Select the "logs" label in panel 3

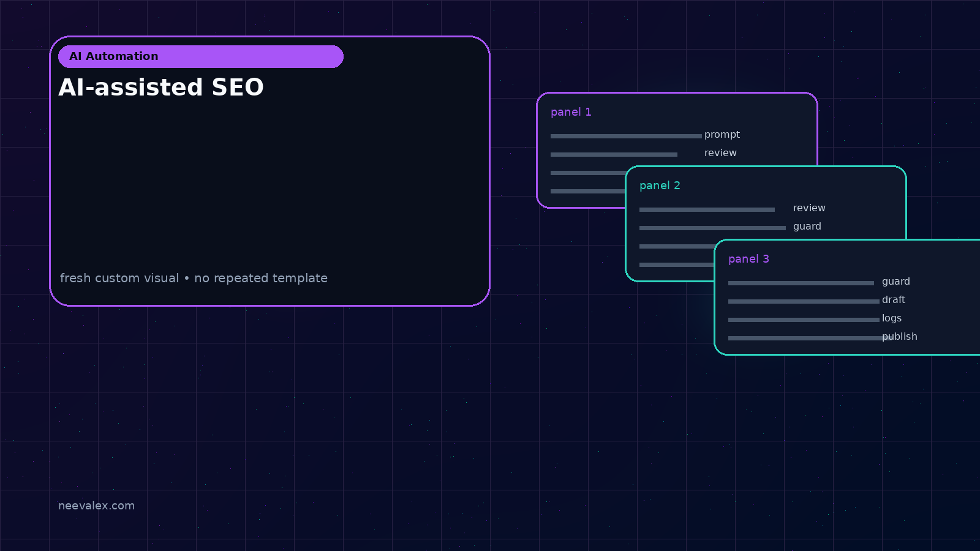tap(892, 318)
